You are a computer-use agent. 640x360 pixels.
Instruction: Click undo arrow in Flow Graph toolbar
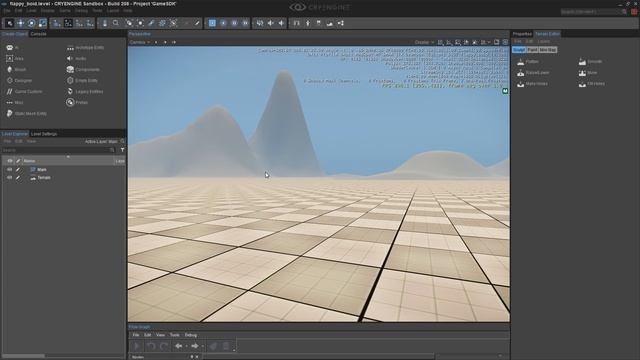click(x=151, y=346)
